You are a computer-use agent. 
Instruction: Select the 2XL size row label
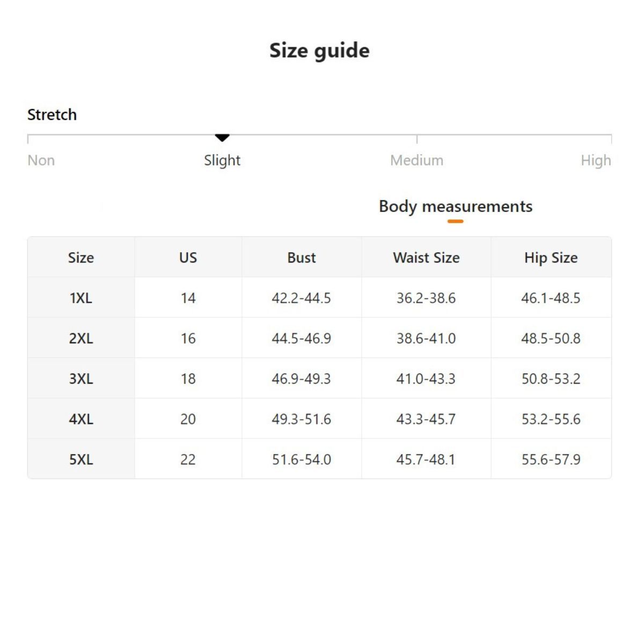click(81, 339)
